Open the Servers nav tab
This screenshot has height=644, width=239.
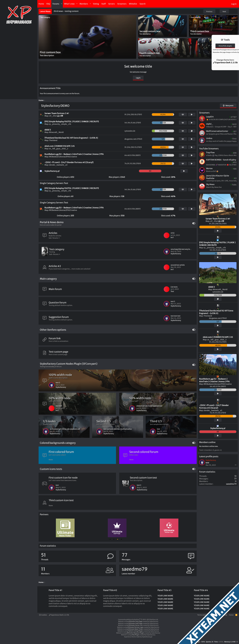[112, 4]
